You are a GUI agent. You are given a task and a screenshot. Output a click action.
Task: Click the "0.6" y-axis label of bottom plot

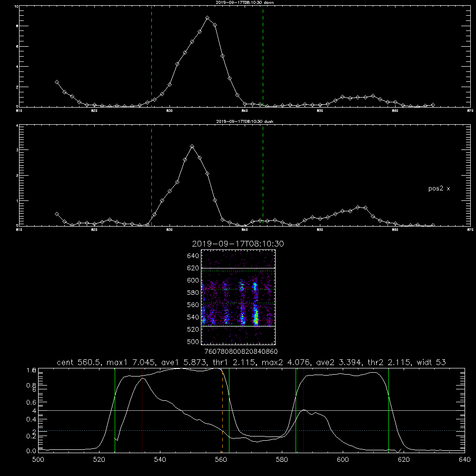tap(31, 402)
